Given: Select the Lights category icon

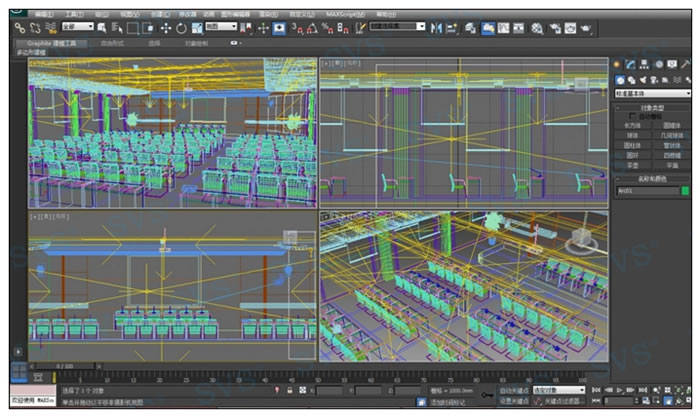Looking at the screenshot, I should tap(643, 79).
